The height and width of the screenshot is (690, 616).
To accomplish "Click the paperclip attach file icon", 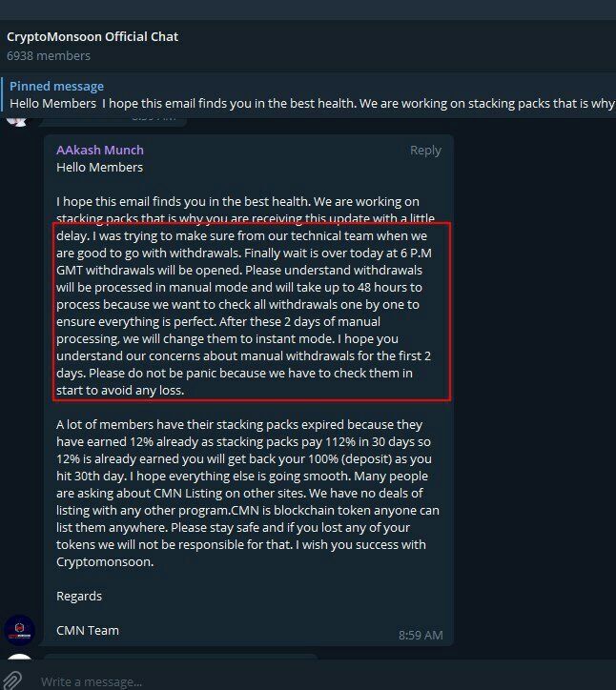I will pos(11,680).
